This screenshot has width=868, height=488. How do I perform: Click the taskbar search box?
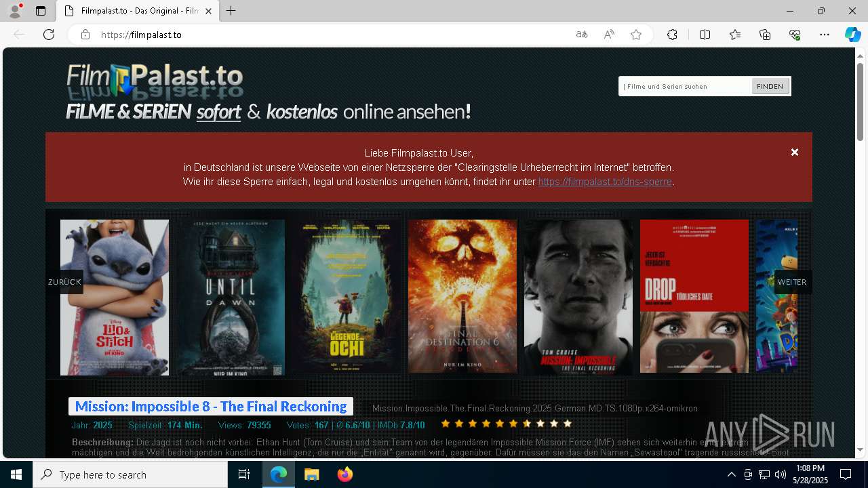tap(130, 474)
